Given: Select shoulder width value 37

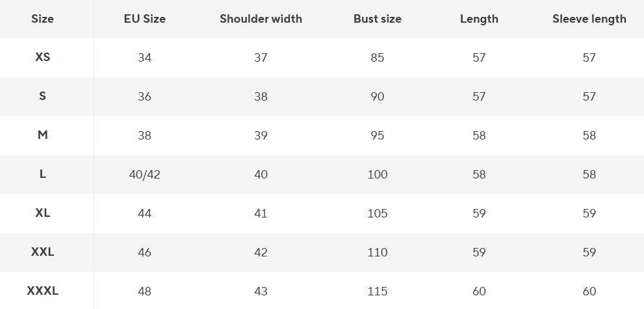Looking at the screenshot, I should tap(261, 57).
